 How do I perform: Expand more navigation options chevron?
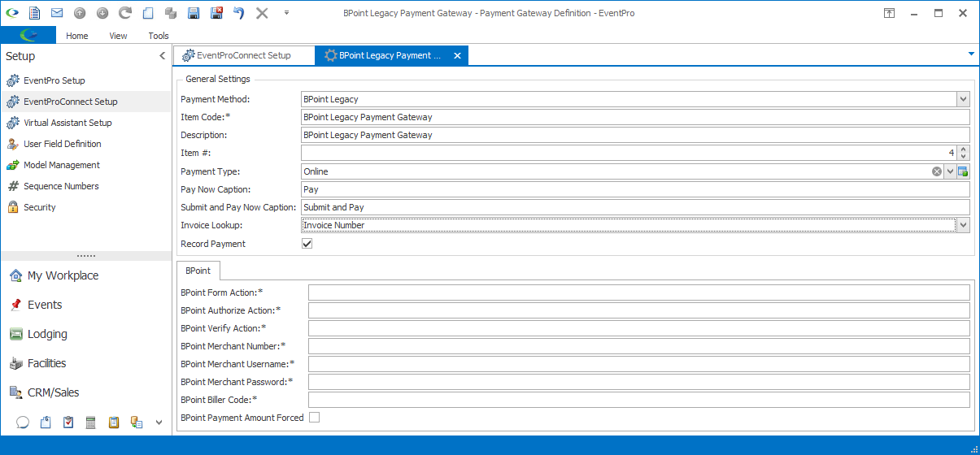(159, 422)
